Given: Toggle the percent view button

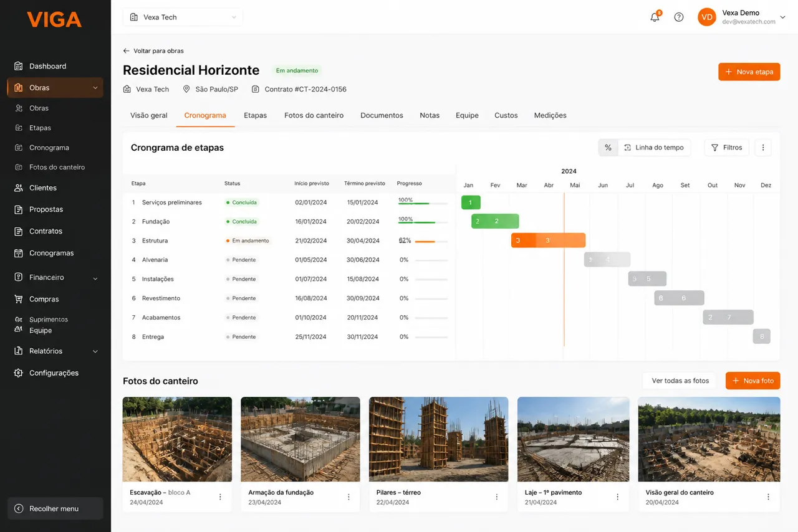Looking at the screenshot, I should 608,148.
